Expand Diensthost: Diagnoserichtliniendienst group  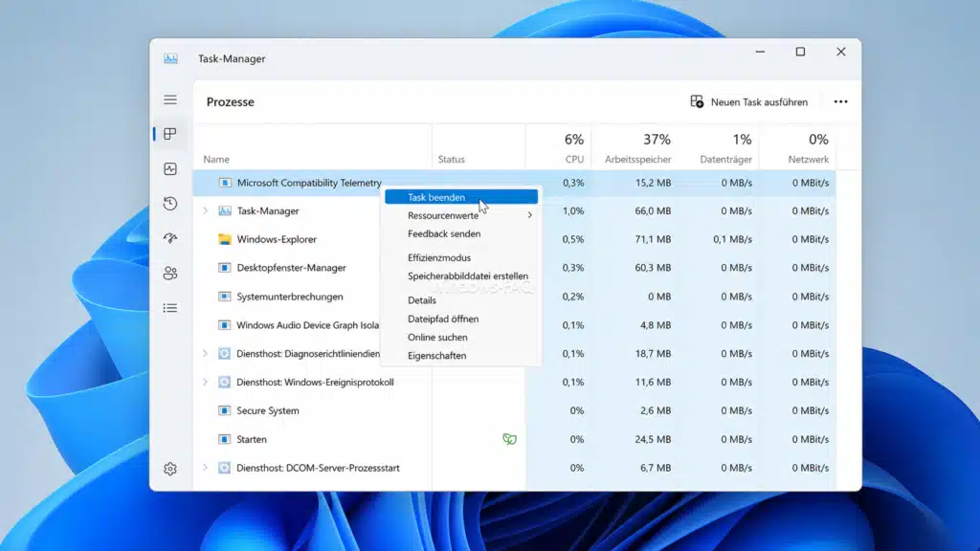(205, 354)
